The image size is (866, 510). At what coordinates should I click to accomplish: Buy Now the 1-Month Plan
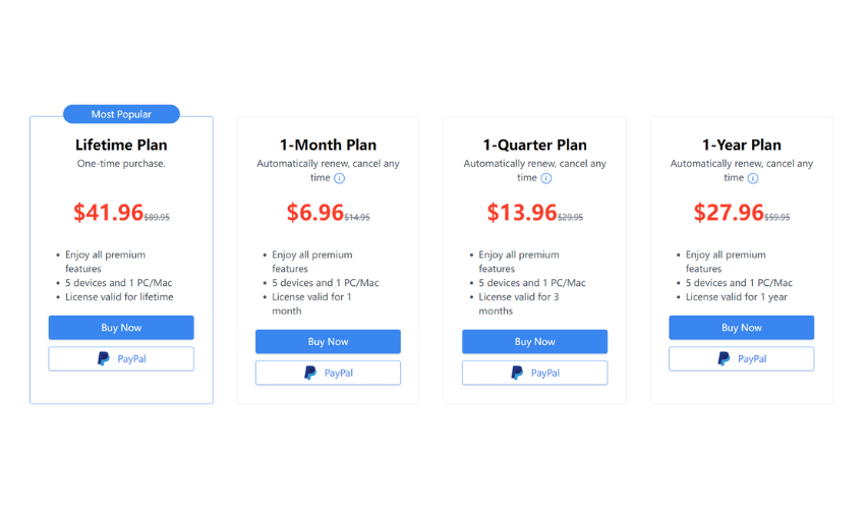point(328,341)
